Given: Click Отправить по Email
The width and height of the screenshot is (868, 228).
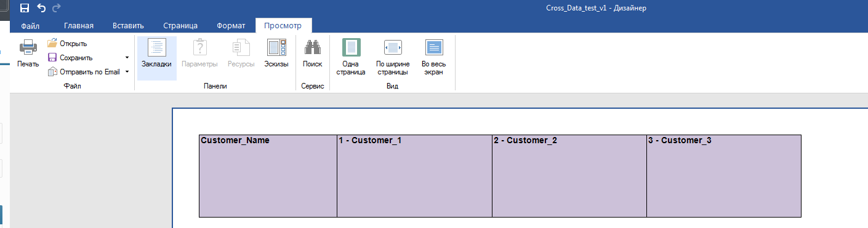Looking at the screenshot, I should [x=83, y=72].
